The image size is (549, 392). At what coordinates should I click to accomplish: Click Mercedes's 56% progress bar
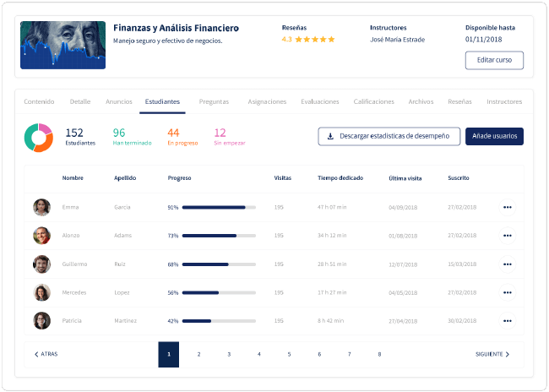pos(219,293)
